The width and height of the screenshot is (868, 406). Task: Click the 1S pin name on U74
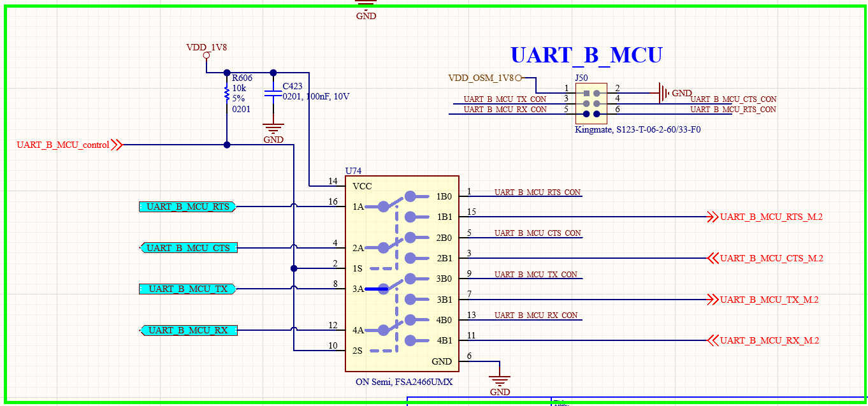click(358, 268)
